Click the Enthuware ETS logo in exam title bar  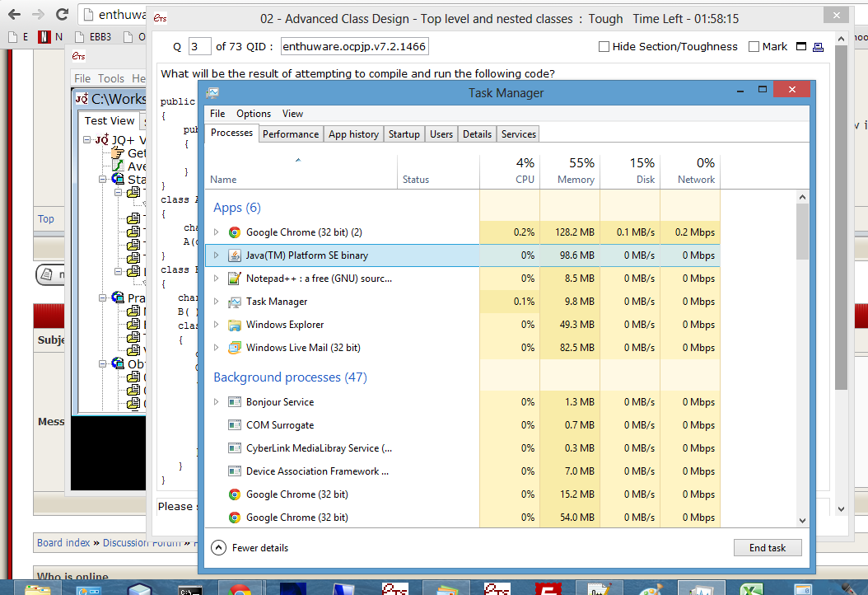point(160,18)
